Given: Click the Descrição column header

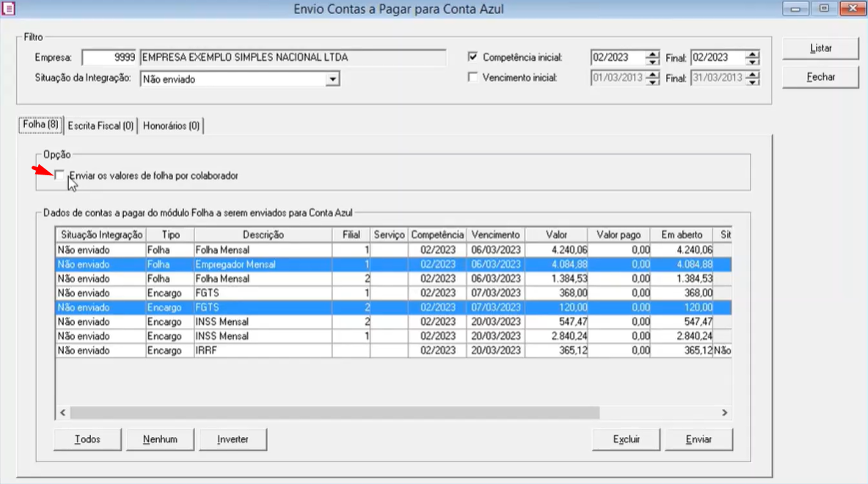Looking at the screenshot, I should (x=263, y=235).
